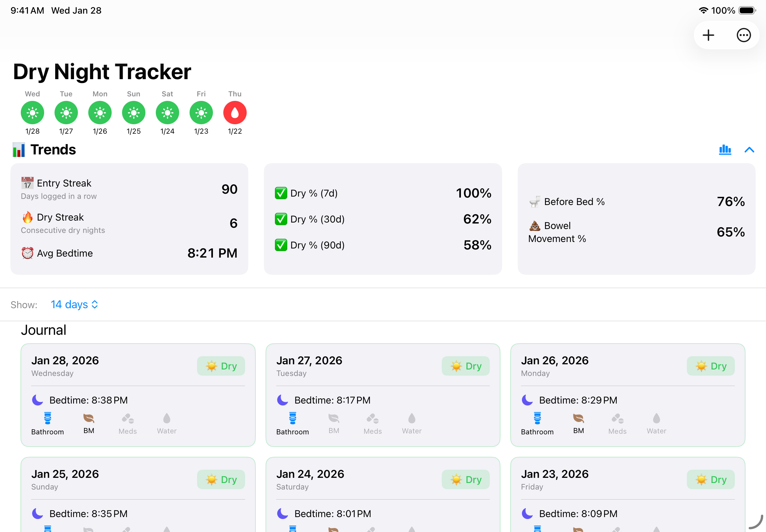This screenshot has width=766, height=532.
Task: Select the Fri 1/23 dry circle
Action: [201, 113]
